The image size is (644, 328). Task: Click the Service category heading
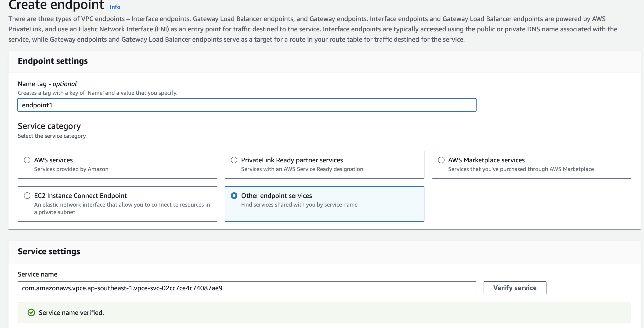pyautogui.click(x=49, y=126)
